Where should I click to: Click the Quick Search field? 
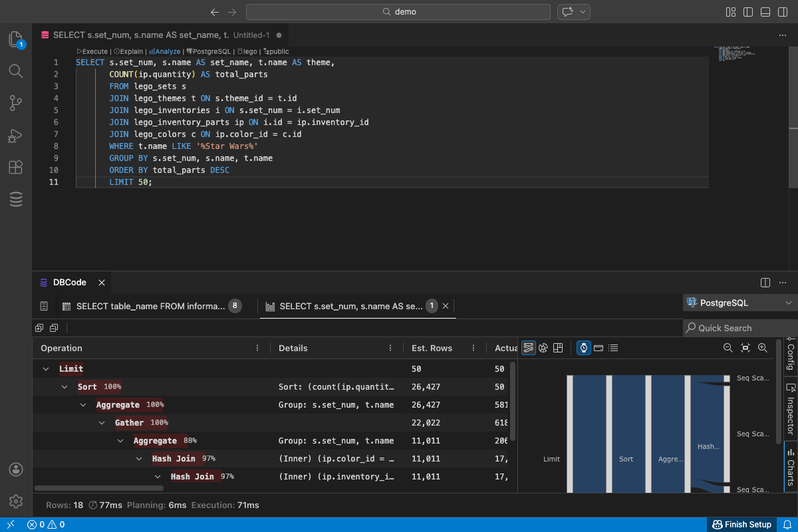click(x=739, y=328)
